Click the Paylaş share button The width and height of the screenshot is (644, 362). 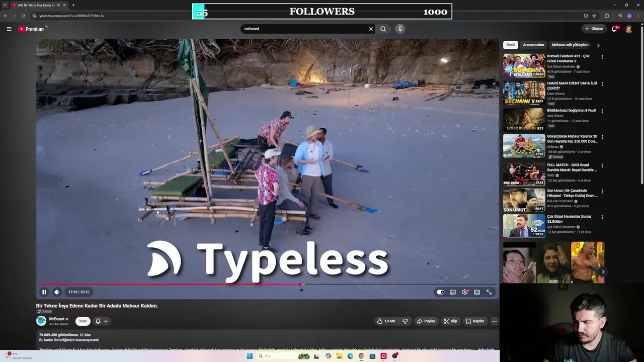coord(426,321)
